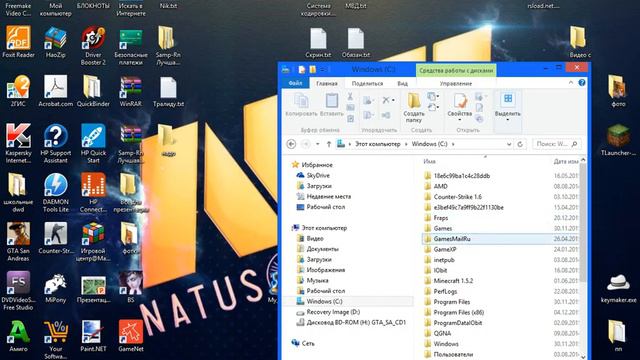Click the Explorer back navigation arrow
The width and height of the screenshot is (640, 360).
tap(291, 144)
